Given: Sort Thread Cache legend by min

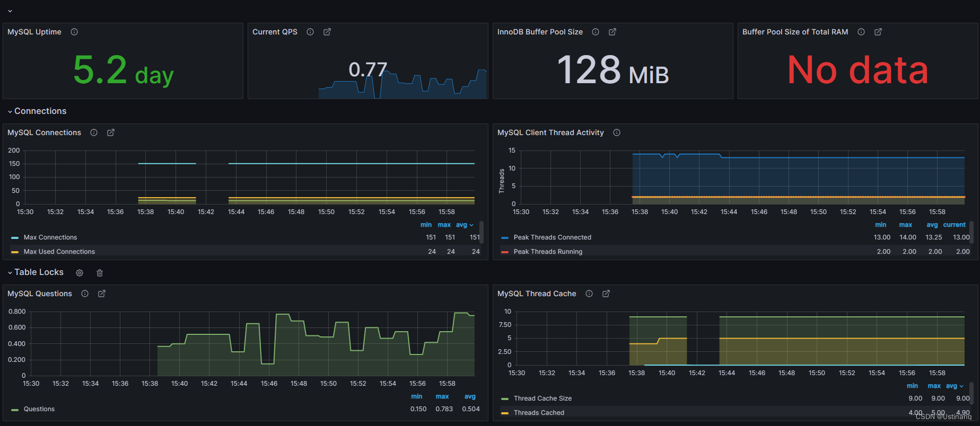Looking at the screenshot, I should click(x=912, y=386).
